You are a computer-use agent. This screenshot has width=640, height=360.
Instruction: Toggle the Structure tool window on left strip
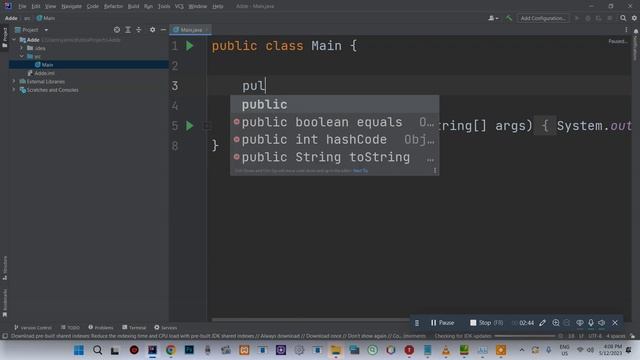4,268
